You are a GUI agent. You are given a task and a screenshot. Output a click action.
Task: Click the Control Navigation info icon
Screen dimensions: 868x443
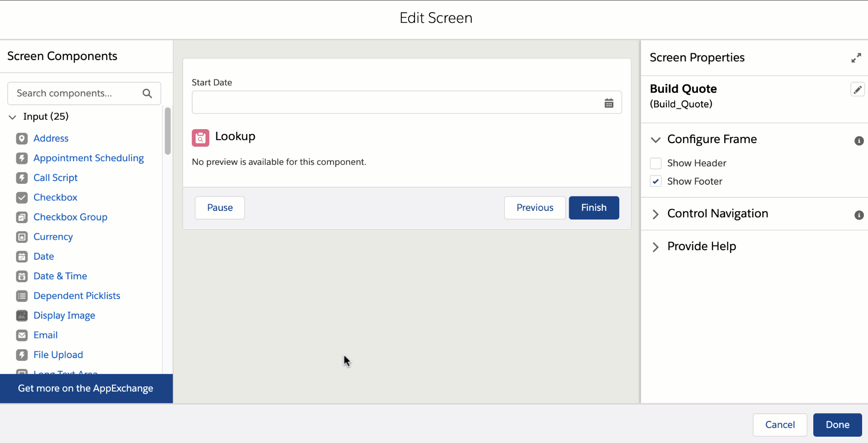[859, 215]
